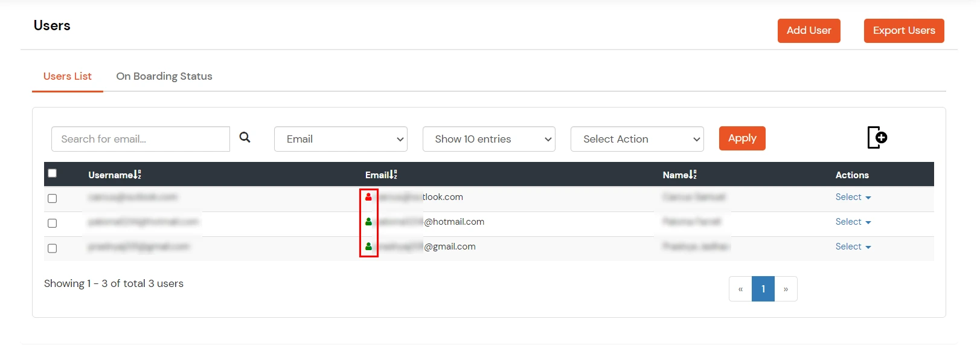Viewport: 980px width, 345px height.
Task: Switch to the On Boarding Status tab
Action: tap(164, 76)
